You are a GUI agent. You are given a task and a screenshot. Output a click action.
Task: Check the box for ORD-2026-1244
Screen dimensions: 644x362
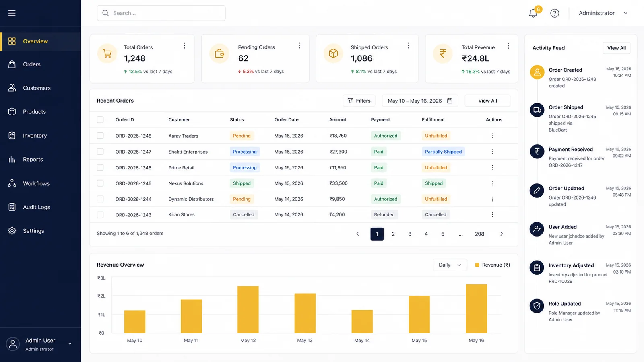coord(100,199)
